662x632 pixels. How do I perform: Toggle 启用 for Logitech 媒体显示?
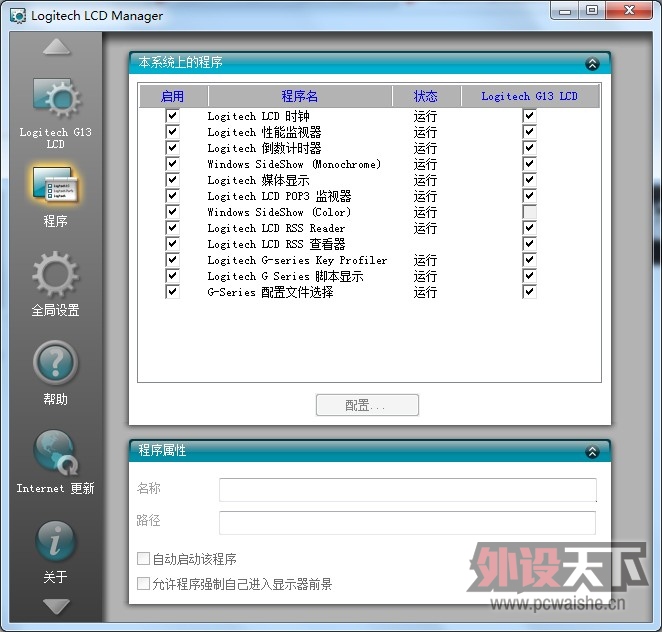(172, 180)
